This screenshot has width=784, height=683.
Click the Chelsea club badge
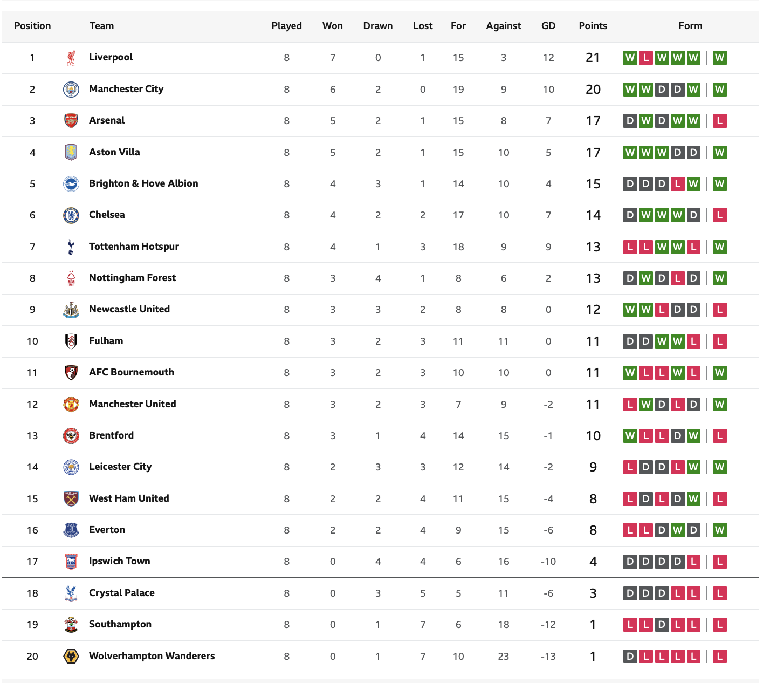[71, 215]
